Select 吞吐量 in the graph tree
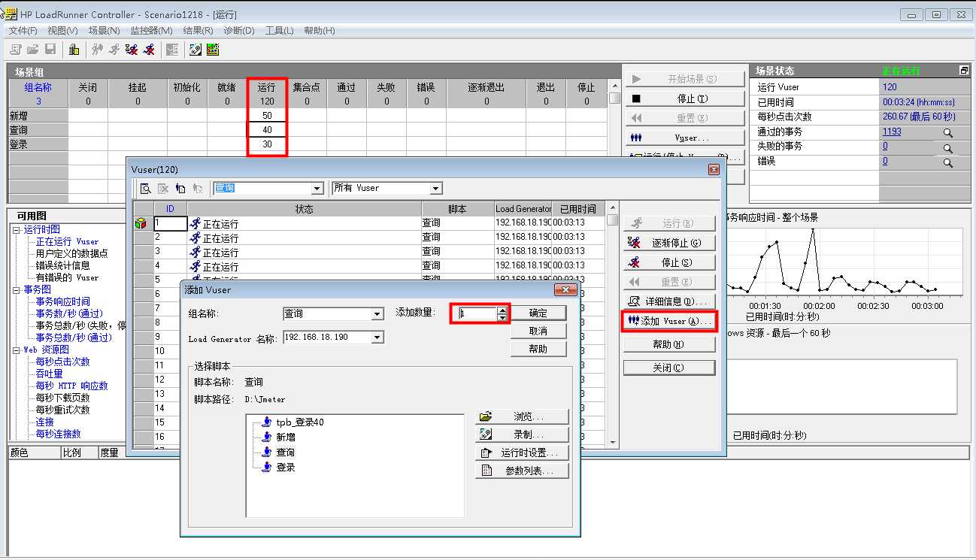Viewport: 976px width, 560px height. tap(49, 374)
